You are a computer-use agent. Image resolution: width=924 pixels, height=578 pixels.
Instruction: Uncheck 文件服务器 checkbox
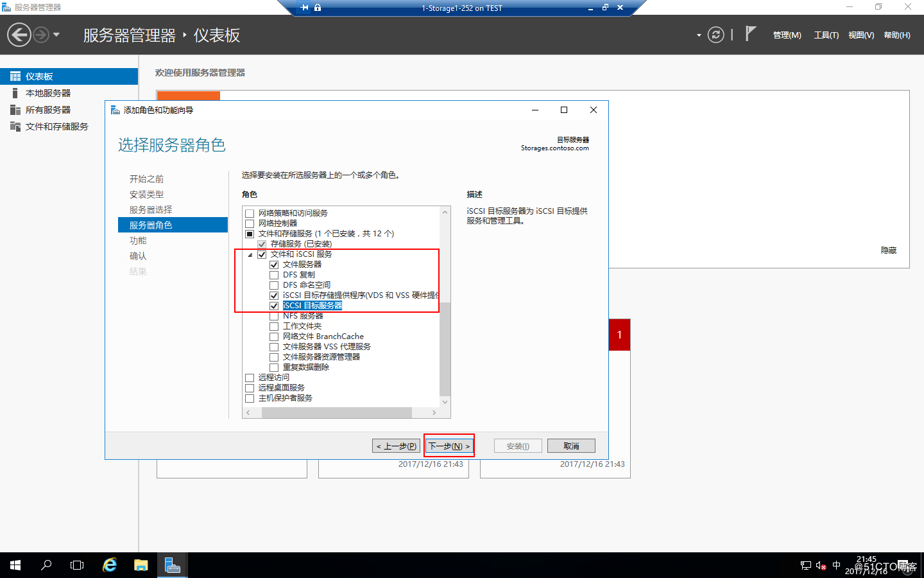pos(274,265)
